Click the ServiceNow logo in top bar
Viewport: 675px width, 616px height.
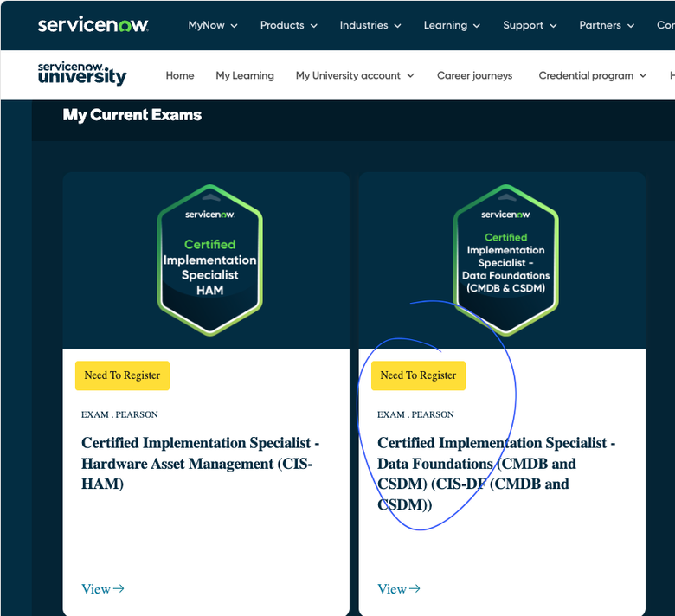[93, 25]
